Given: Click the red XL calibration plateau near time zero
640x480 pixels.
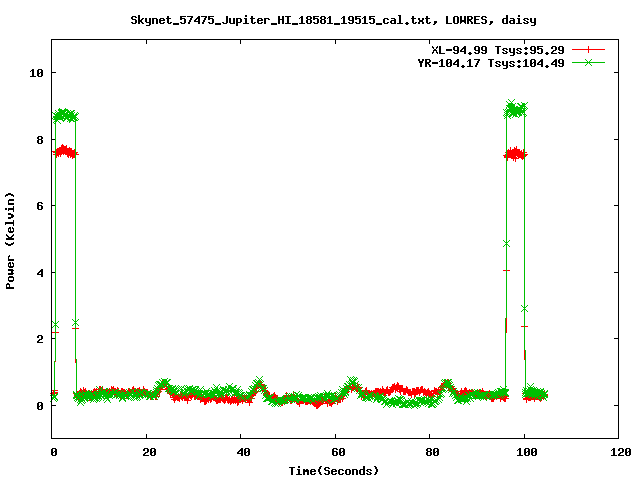Looking at the screenshot, I should 64,152.
